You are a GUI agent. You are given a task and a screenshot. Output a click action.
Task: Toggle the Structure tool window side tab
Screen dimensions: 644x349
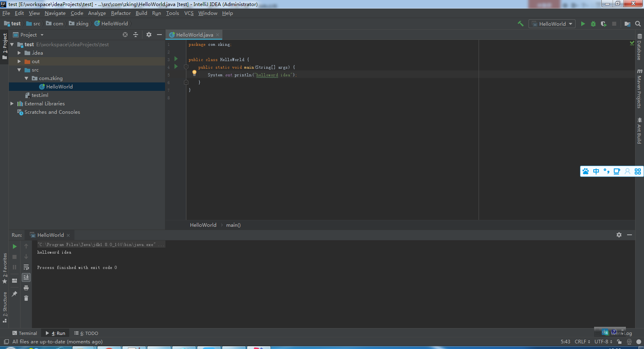tap(5, 307)
